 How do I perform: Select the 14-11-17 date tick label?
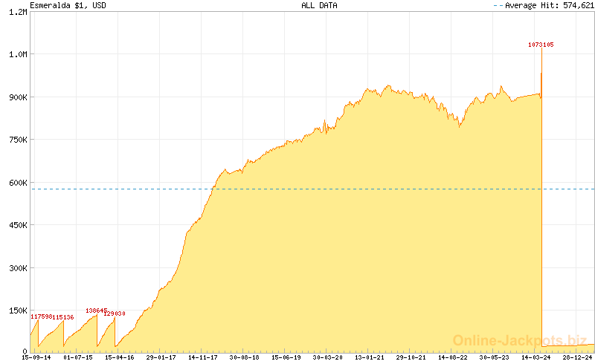pyautogui.click(x=203, y=357)
